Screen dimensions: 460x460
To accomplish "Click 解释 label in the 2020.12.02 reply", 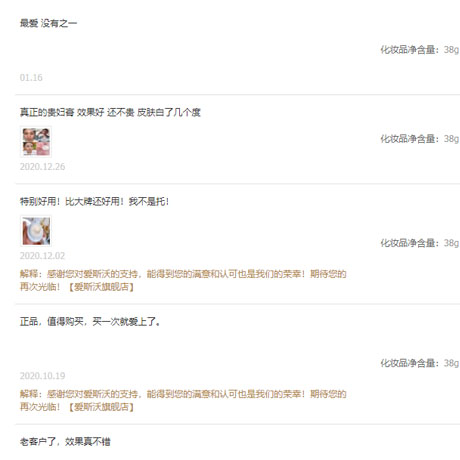I will 29,274.
